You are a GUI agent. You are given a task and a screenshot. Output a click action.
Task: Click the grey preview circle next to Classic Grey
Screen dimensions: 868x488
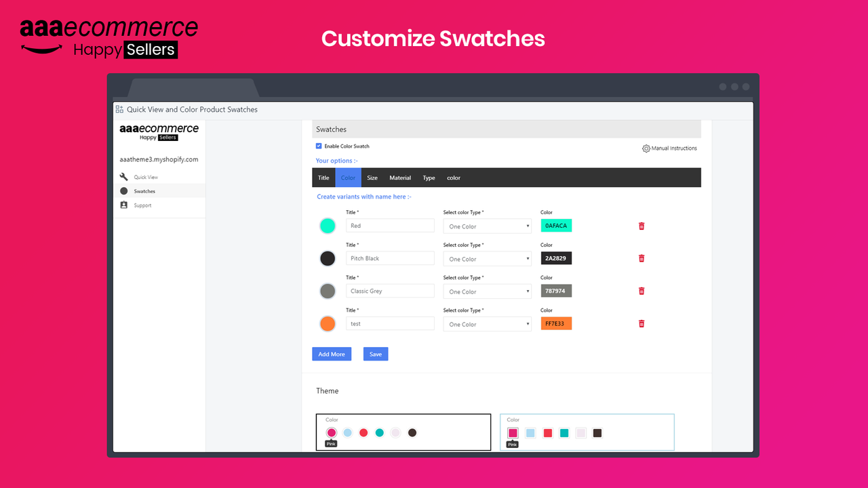point(328,291)
